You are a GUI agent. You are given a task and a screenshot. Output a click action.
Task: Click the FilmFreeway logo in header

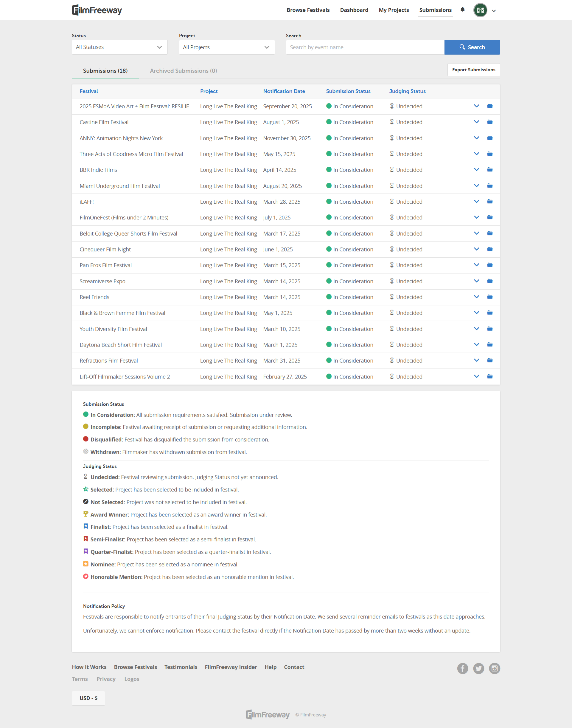pos(97,10)
